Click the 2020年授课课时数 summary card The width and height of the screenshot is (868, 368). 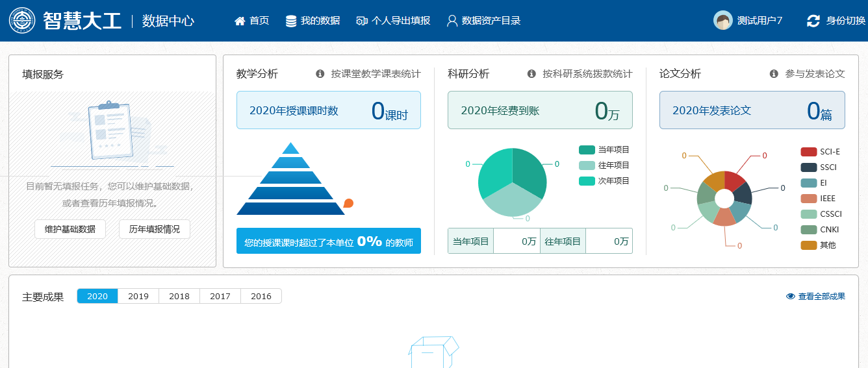point(328,110)
